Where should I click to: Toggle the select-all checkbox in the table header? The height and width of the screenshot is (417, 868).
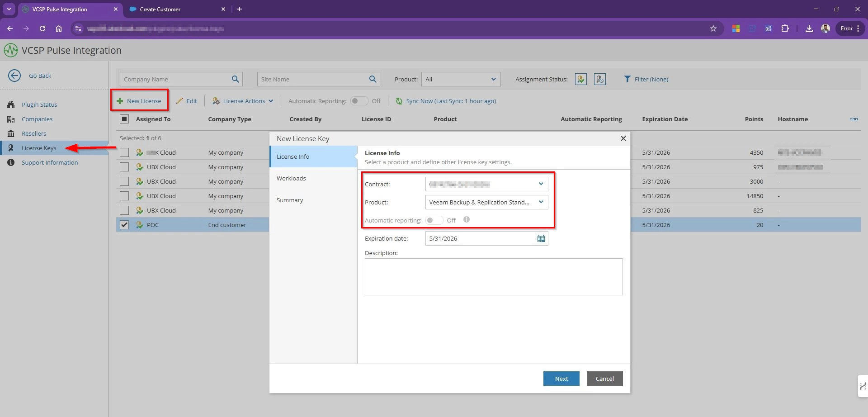pos(124,119)
